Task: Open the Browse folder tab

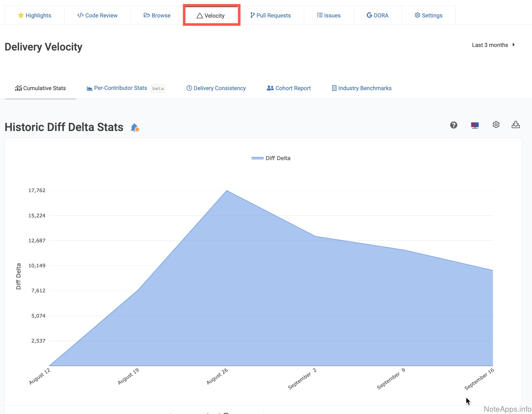Action: (x=157, y=15)
